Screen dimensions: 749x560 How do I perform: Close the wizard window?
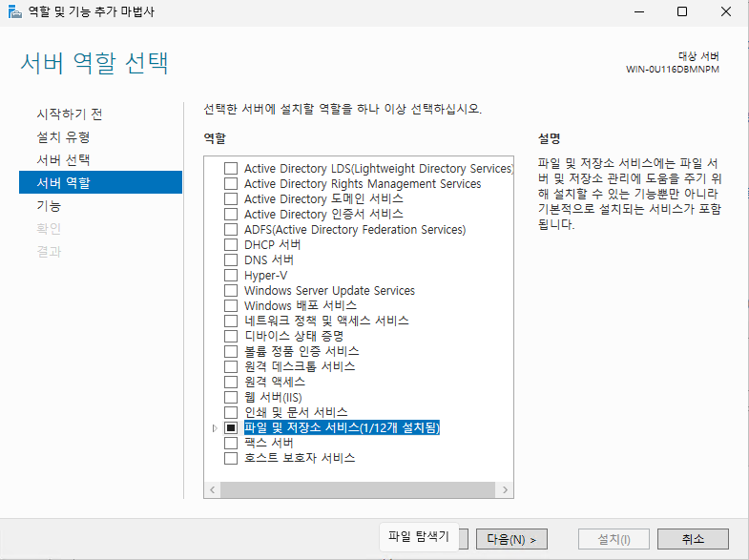pos(725,12)
